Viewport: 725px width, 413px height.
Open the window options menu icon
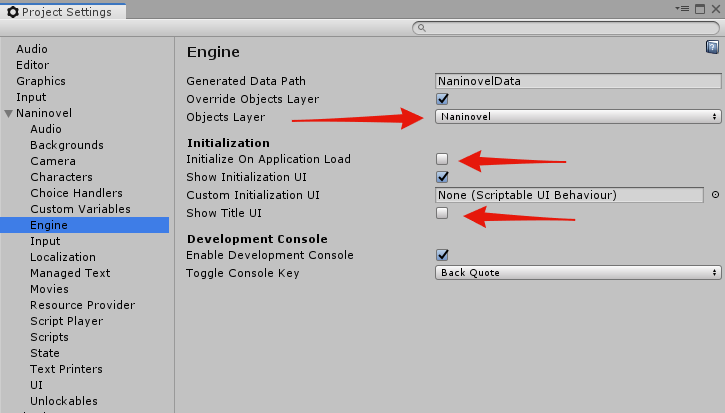click(x=682, y=9)
